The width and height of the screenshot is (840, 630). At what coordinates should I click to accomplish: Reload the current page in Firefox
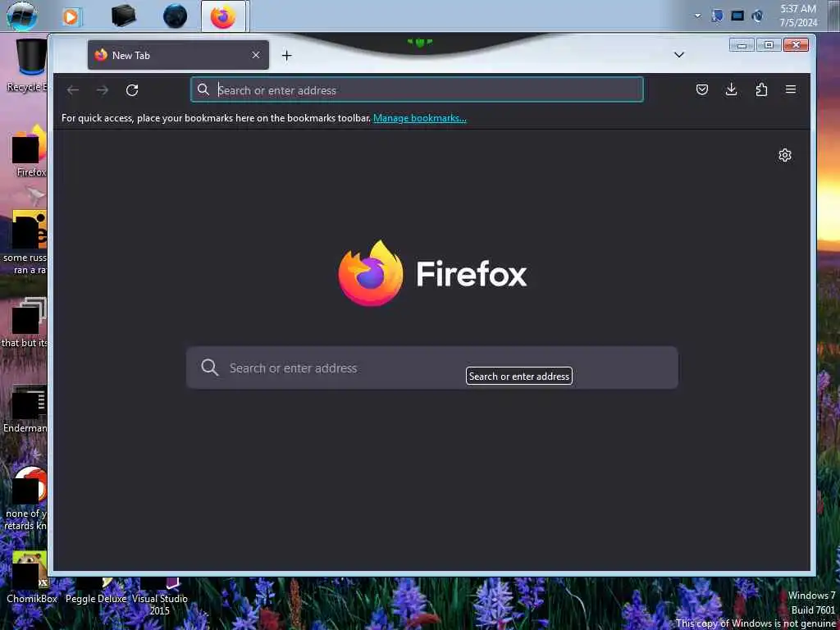132,90
